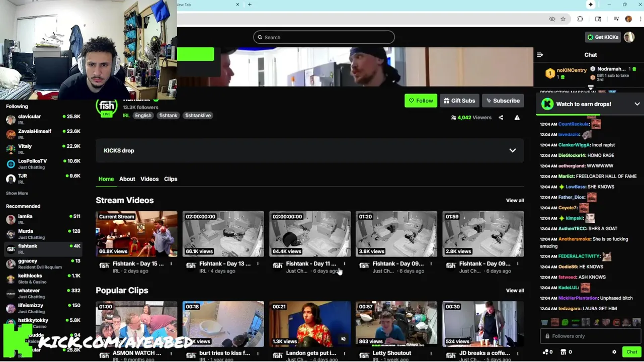
Task: Click View all for Popular Clips
Action: tap(515, 291)
